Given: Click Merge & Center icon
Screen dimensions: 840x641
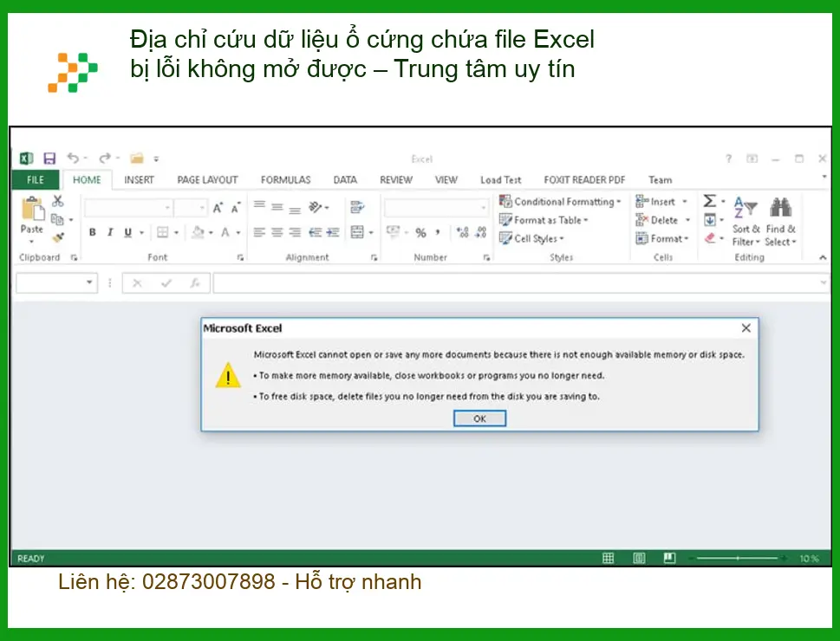Looking at the screenshot, I should [x=357, y=232].
